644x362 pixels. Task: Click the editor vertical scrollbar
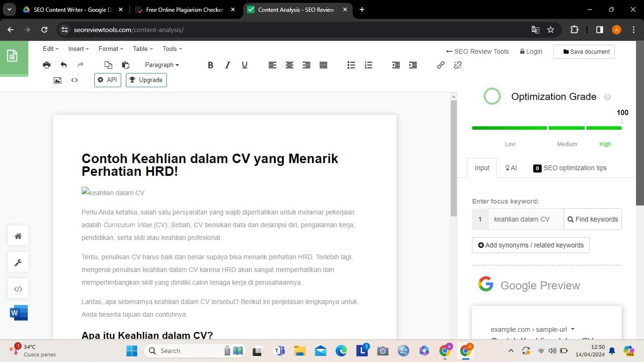(x=454, y=158)
